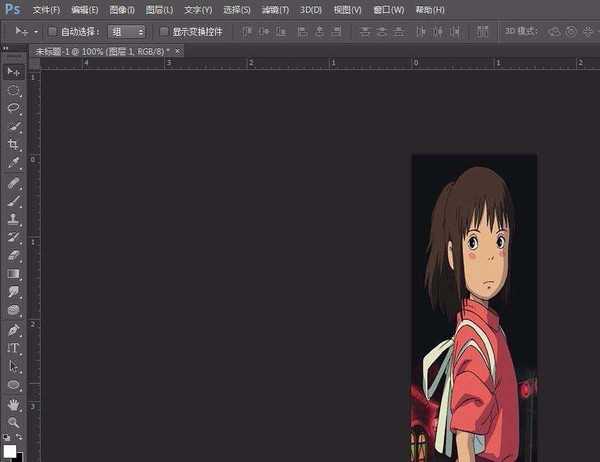Select the Zoom magnifier tool

coord(14,422)
